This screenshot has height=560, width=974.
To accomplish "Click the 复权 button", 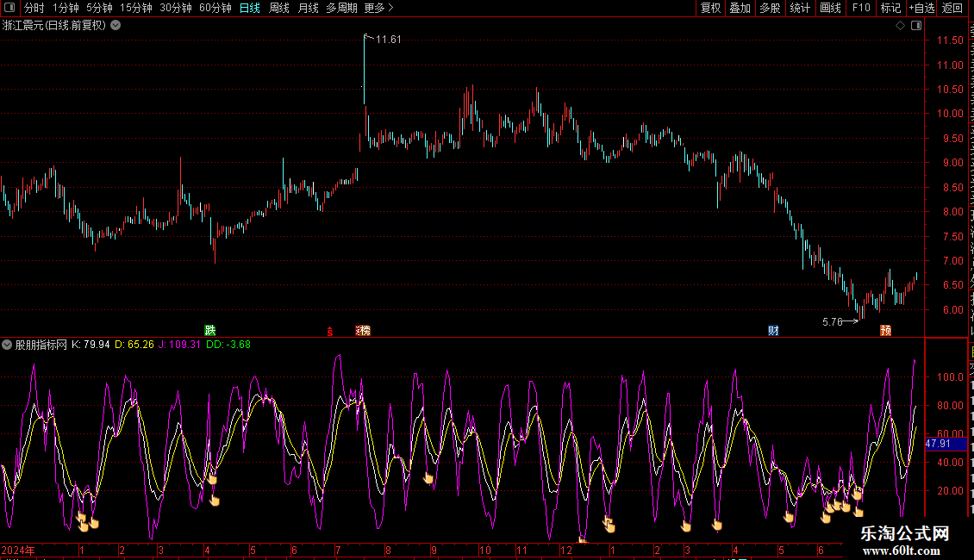I will 710,8.
